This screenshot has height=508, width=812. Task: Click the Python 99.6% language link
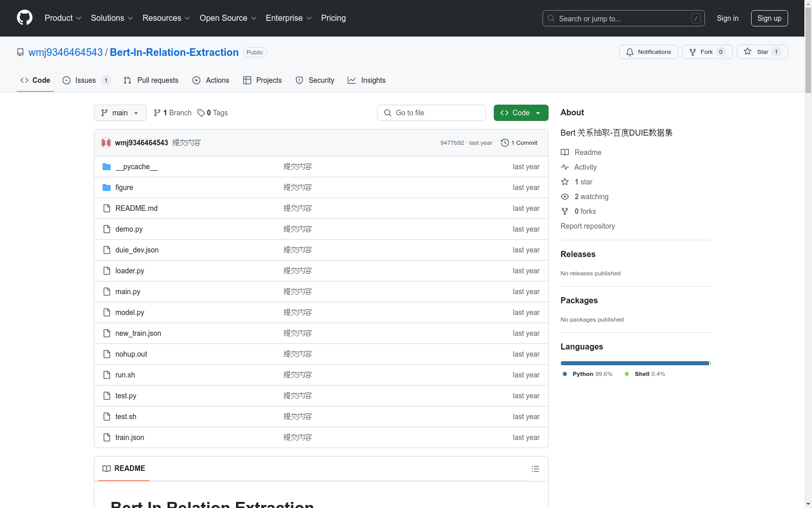click(588, 374)
